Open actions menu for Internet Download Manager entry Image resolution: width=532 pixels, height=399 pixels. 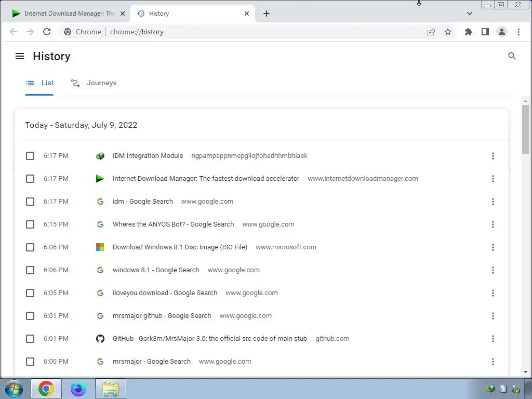click(493, 179)
